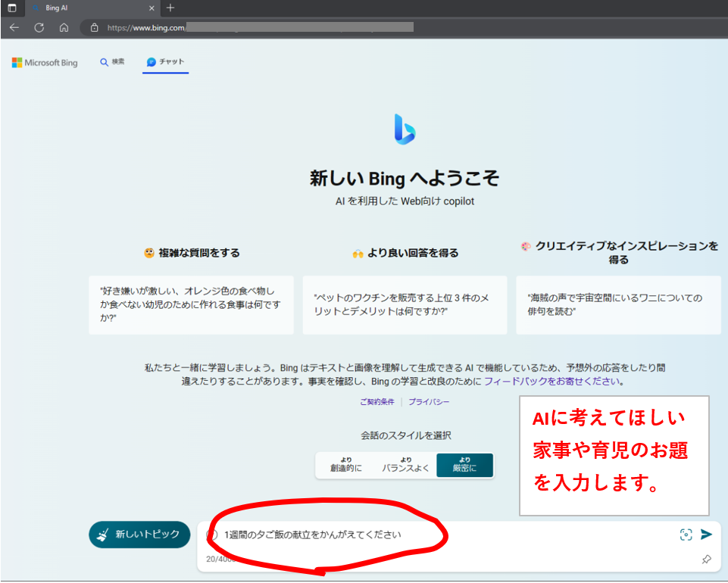
Task: Switch to the 検索 search tab
Action: (x=112, y=62)
